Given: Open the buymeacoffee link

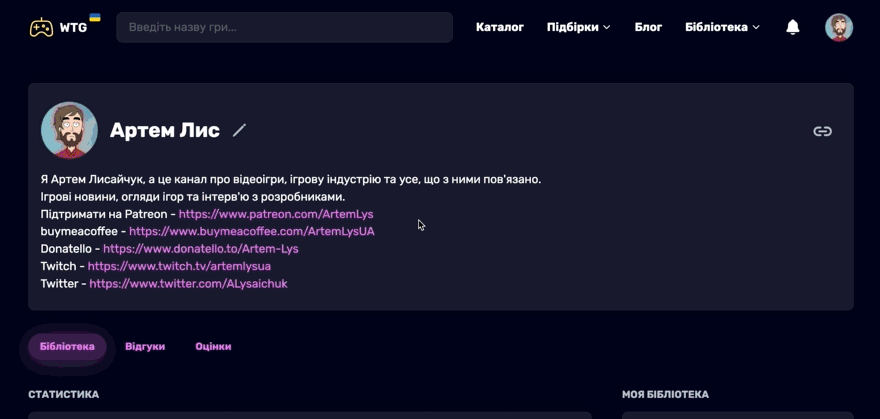Looking at the screenshot, I should pyautogui.click(x=251, y=231).
